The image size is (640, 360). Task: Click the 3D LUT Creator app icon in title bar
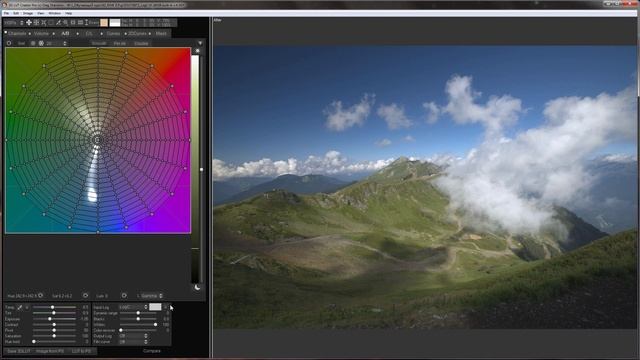(5, 4)
